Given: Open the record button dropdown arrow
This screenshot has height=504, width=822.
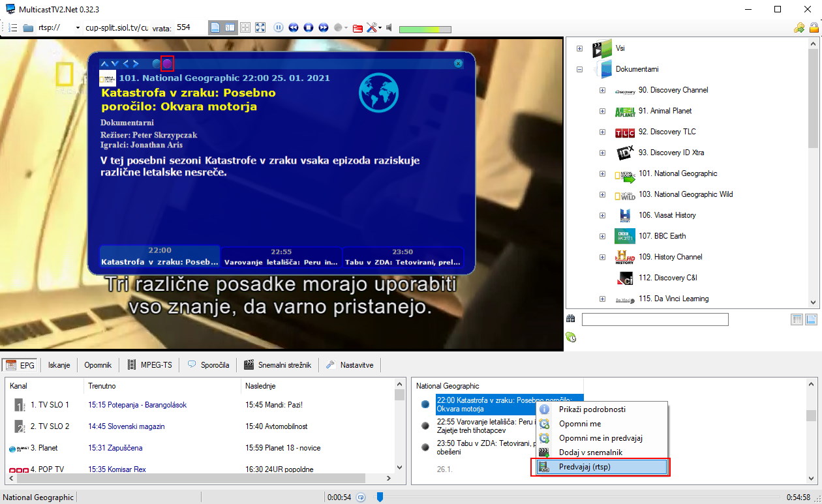Looking at the screenshot, I should coord(346,27).
